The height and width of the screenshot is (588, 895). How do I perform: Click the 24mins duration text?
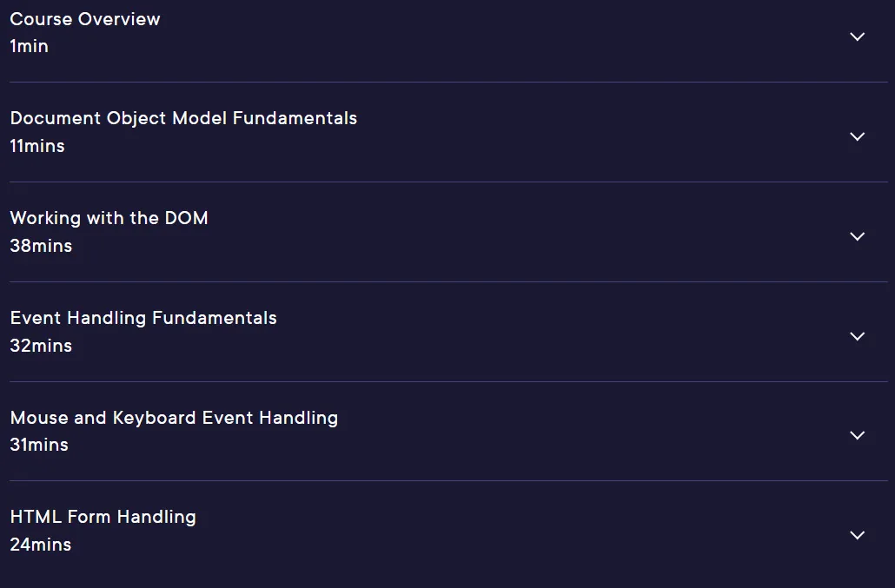41,545
